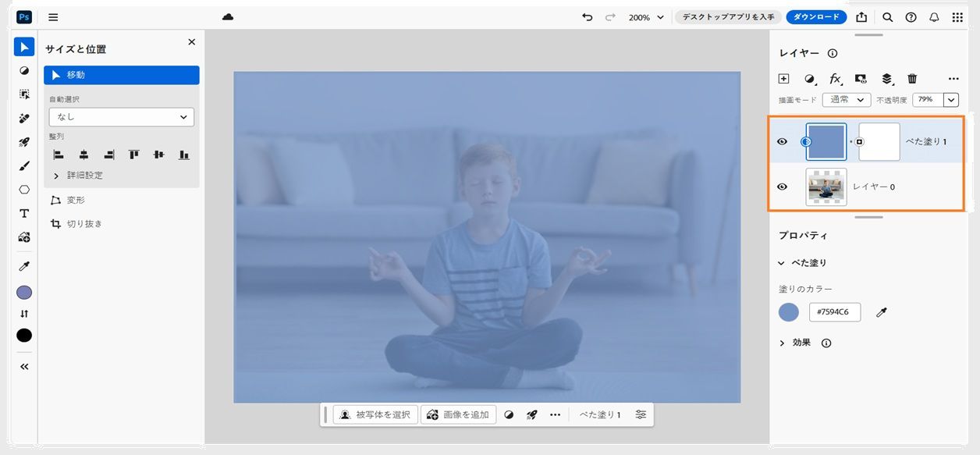Viewport: 980px width, 455px height.
Task: Open the notifications bell
Action: click(x=934, y=17)
